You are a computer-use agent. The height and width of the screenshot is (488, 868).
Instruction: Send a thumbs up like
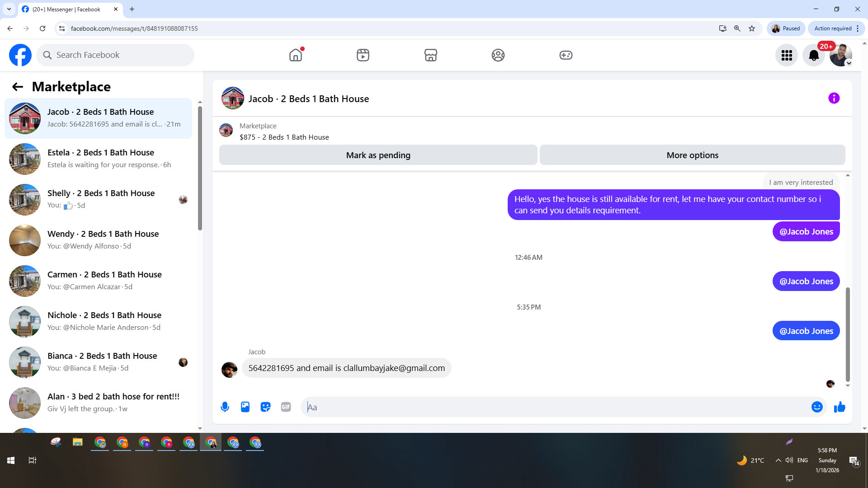(840, 407)
